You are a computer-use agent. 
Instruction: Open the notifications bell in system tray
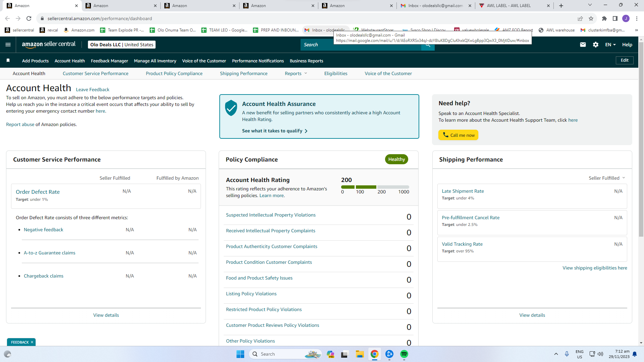point(635,354)
